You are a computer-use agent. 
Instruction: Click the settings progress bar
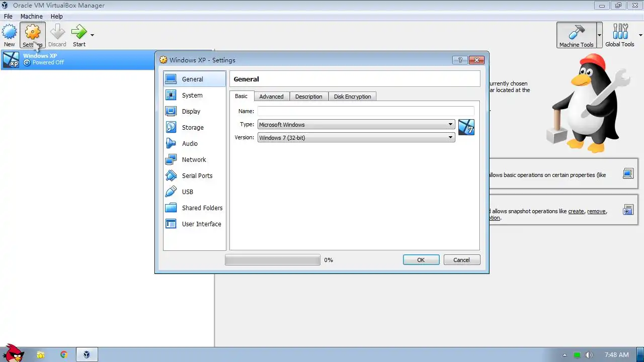[272, 260]
